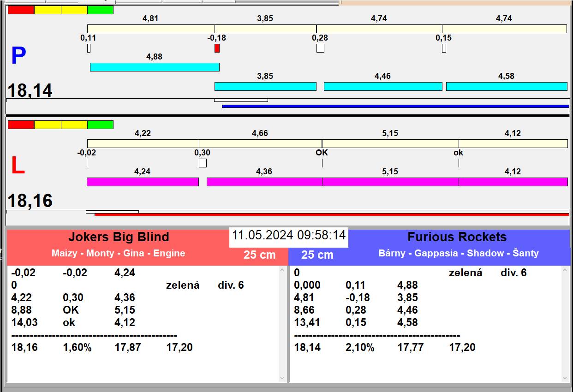Screen dimensions: 573x392
Task: Click the 11.05.2024 09:58:14 timestamp
Action: click(x=289, y=235)
